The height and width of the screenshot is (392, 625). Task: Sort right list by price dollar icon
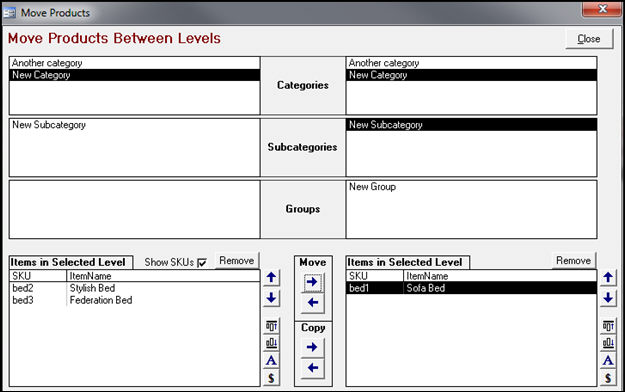(x=608, y=378)
